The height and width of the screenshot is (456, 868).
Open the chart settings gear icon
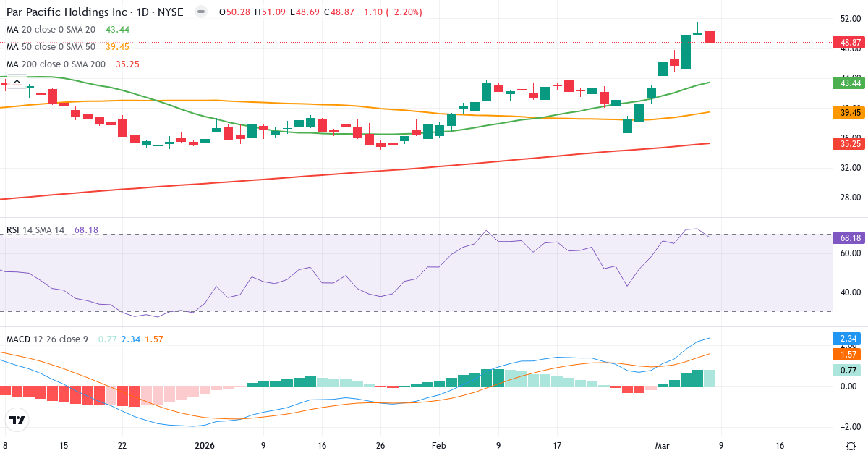point(850,447)
